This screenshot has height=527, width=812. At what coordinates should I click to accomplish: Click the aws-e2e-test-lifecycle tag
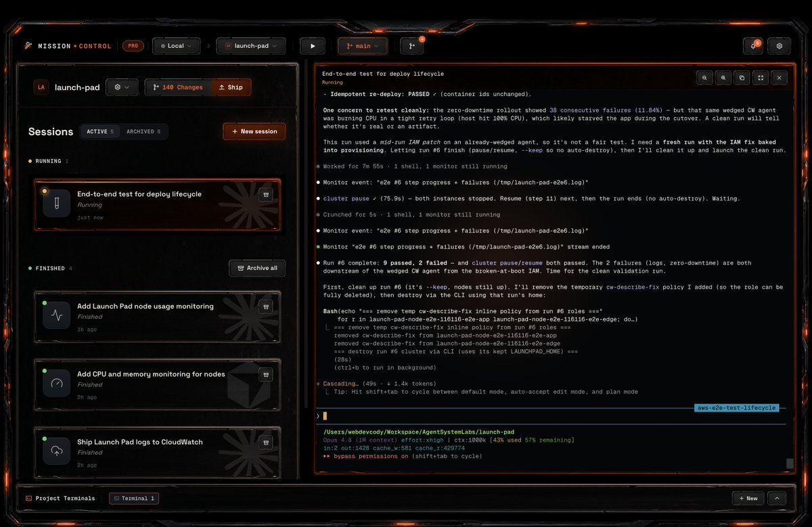coord(737,408)
